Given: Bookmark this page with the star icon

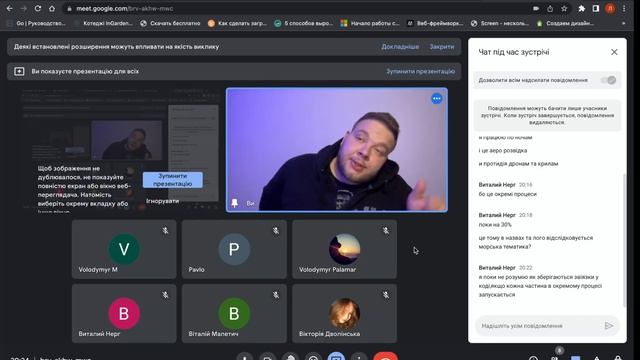Looking at the screenshot, I should coord(564,8).
